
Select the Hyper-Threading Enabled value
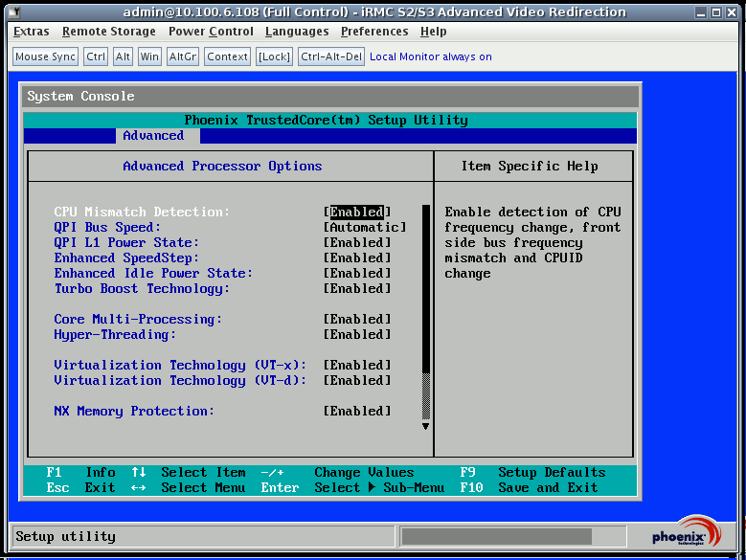[357, 334]
